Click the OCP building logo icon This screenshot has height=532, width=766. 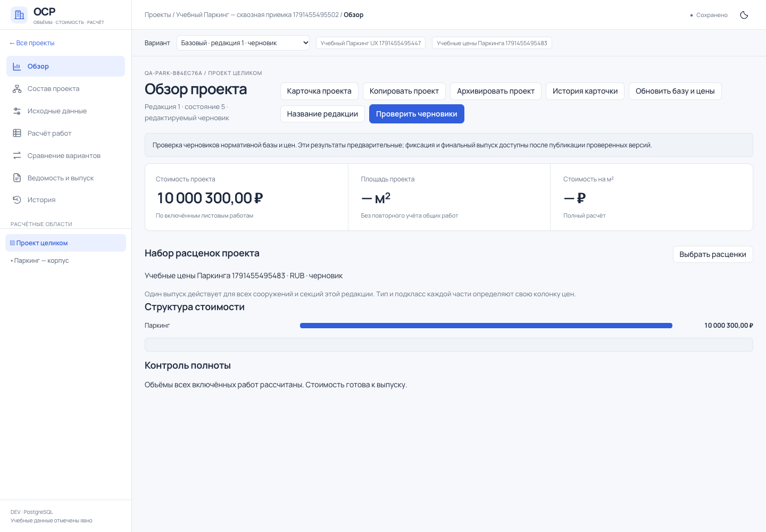[x=19, y=15]
